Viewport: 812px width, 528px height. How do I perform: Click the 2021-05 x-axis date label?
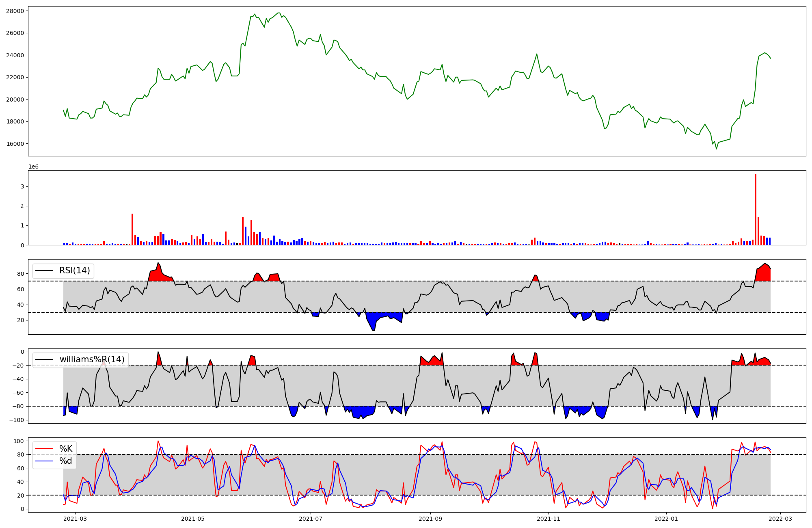tap(192, 518)
